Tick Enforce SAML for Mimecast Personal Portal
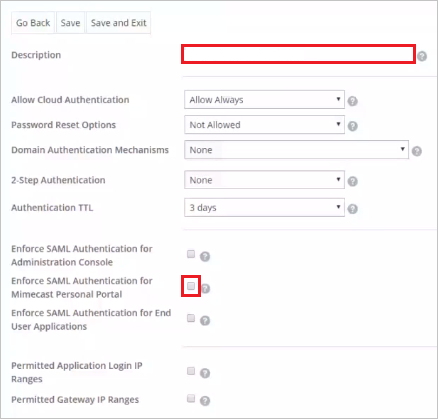The height and width of the screenshot is (419, 438). click(191, 286)
